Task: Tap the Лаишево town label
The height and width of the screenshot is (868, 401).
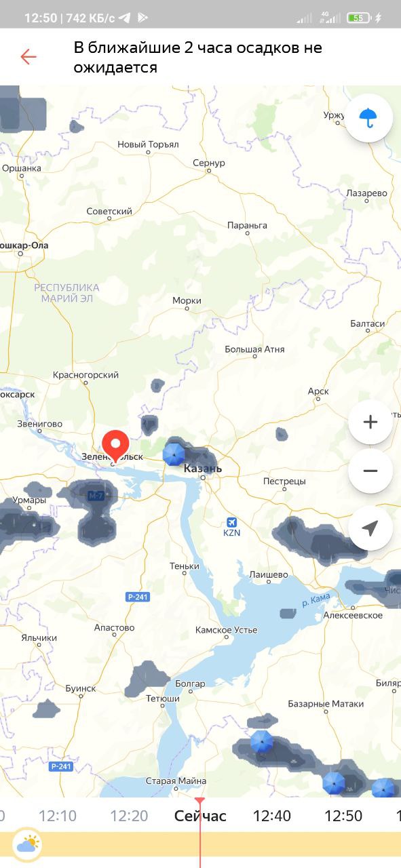Action: click(x=269, y=574)
